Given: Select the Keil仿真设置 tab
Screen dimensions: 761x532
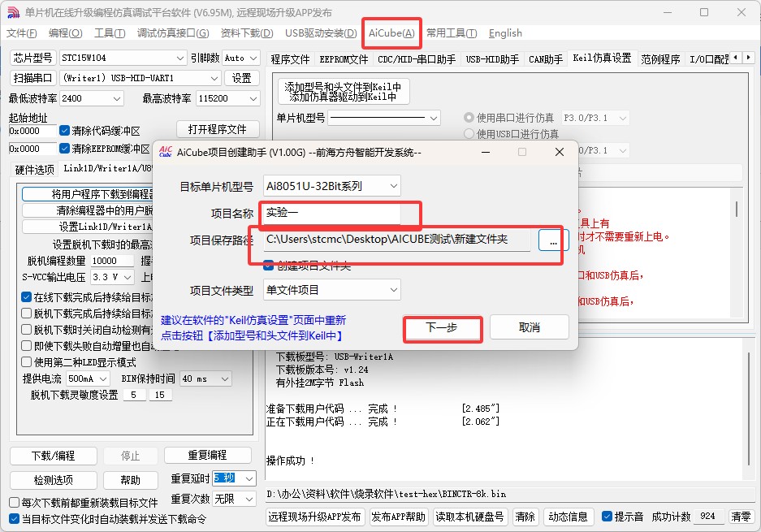Looking at the screenshot, I should [x=602, y=58].
